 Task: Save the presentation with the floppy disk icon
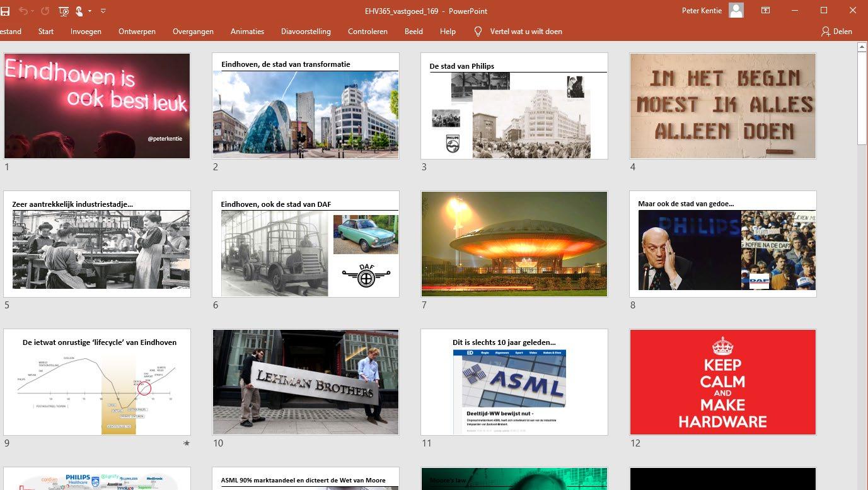tap(4, 11)
